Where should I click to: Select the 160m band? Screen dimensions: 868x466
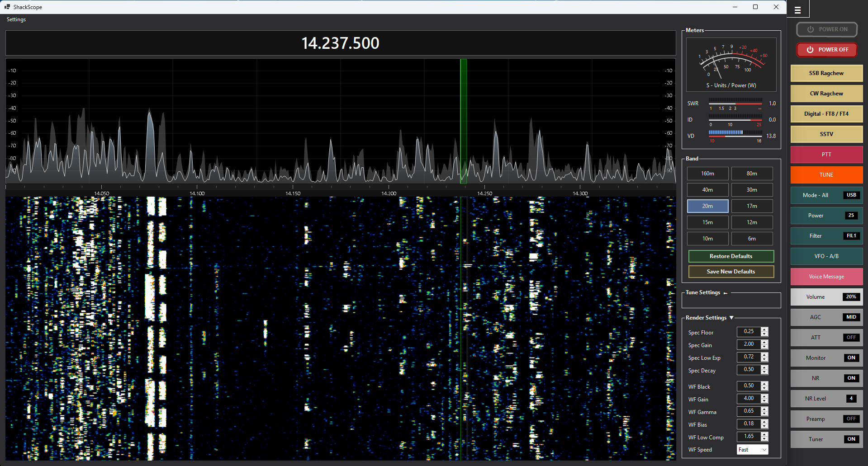[707, 174]
